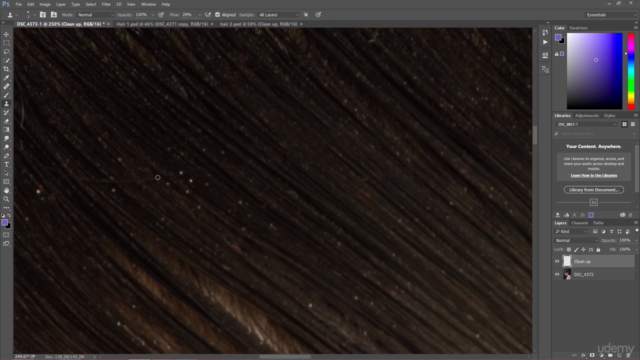Select the Eyedropper tool
The width and height of the screenshot is (640, 360).
coord(6,78)
